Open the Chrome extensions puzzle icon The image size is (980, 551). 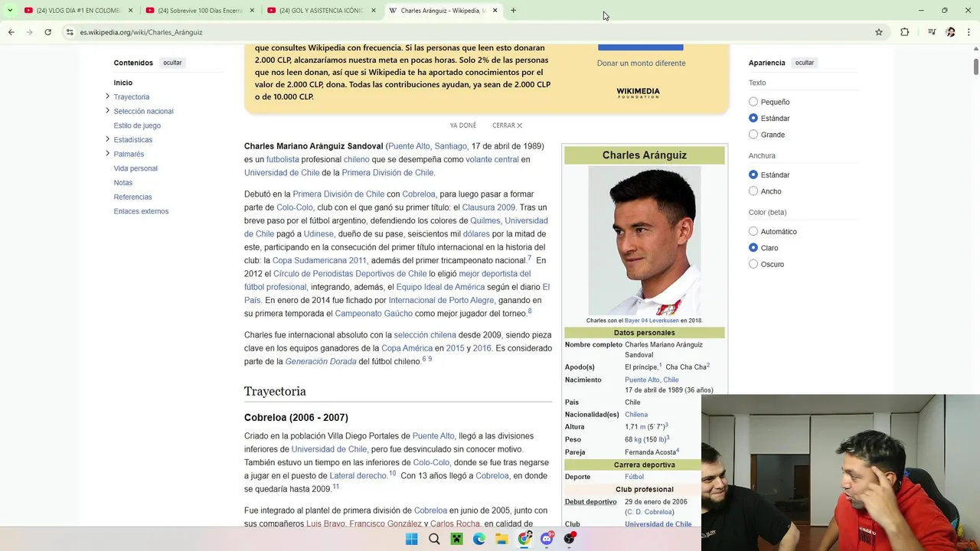(x=905, y=32)
